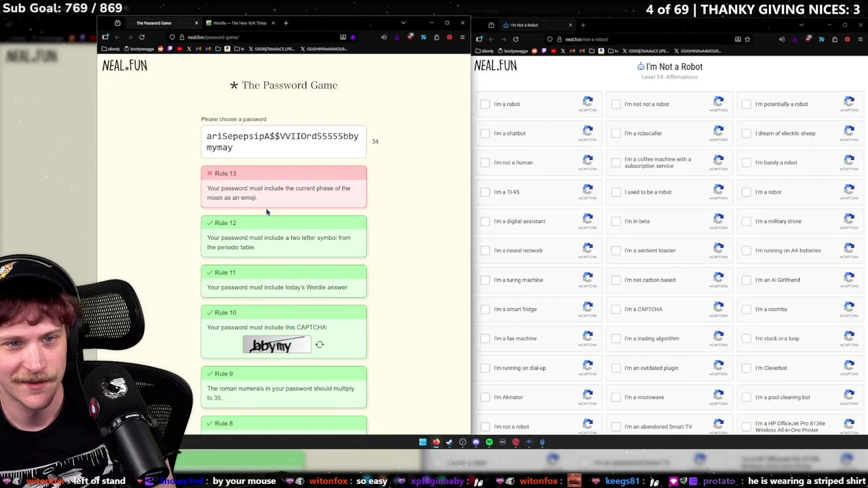Tick the "I'm Akinator" checkbox
The height and width of the screenshot is (488, 868).
pos(485,397)
